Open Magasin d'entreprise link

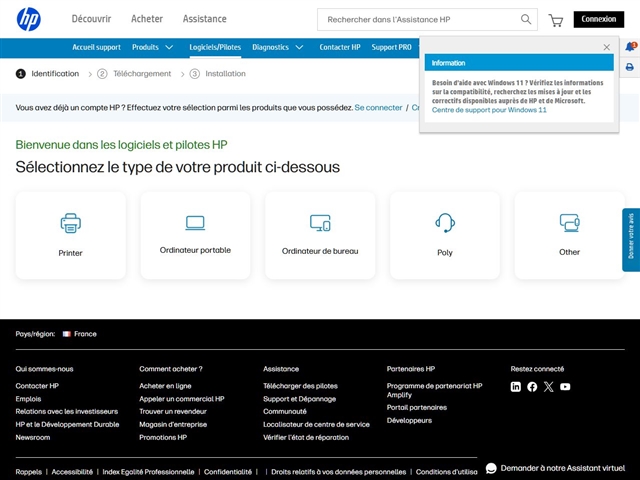173,424
